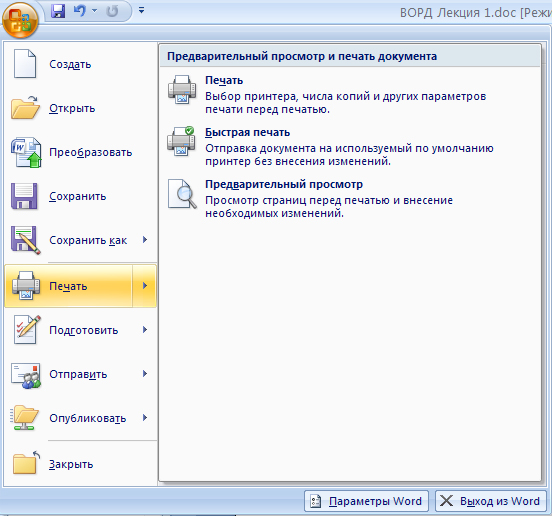
Task: Click the printer icon in highlighted Печать item
Action: [x=26, y=285]
